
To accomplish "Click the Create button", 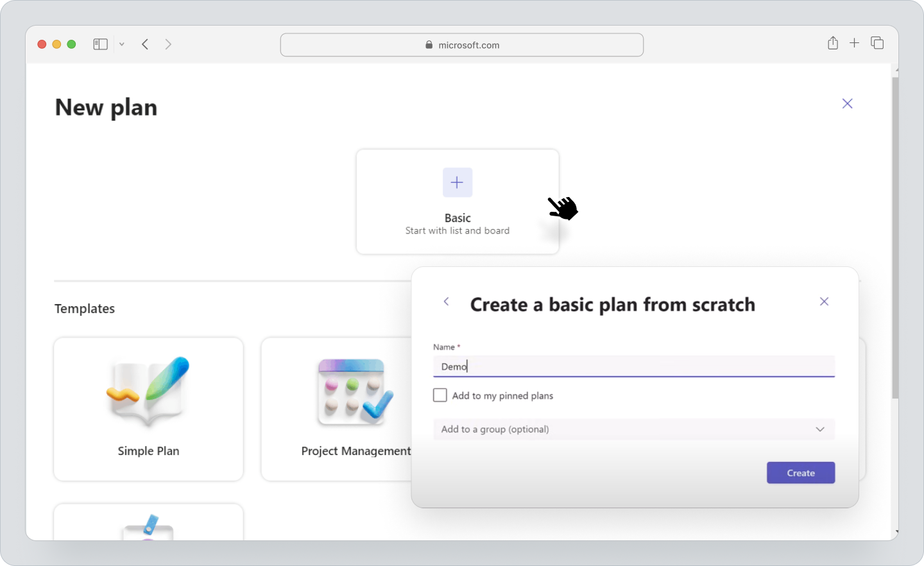I will (x=800, y=472).
